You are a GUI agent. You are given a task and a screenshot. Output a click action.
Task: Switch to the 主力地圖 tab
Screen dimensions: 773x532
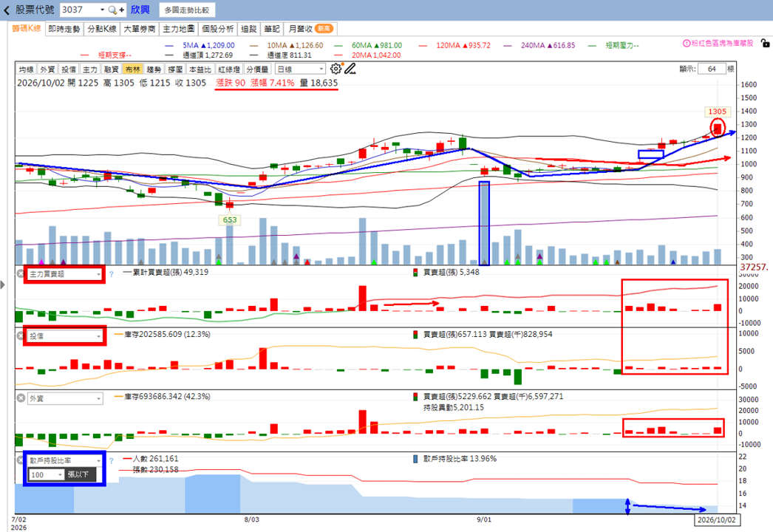[x=178, y=29]
